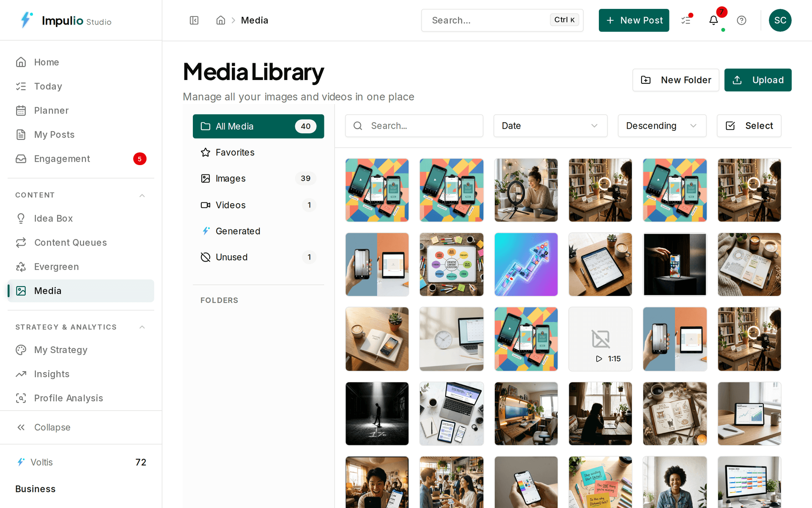The image size is (812, 508).
Task: Click the New Folder button
Action: point(675,80)
